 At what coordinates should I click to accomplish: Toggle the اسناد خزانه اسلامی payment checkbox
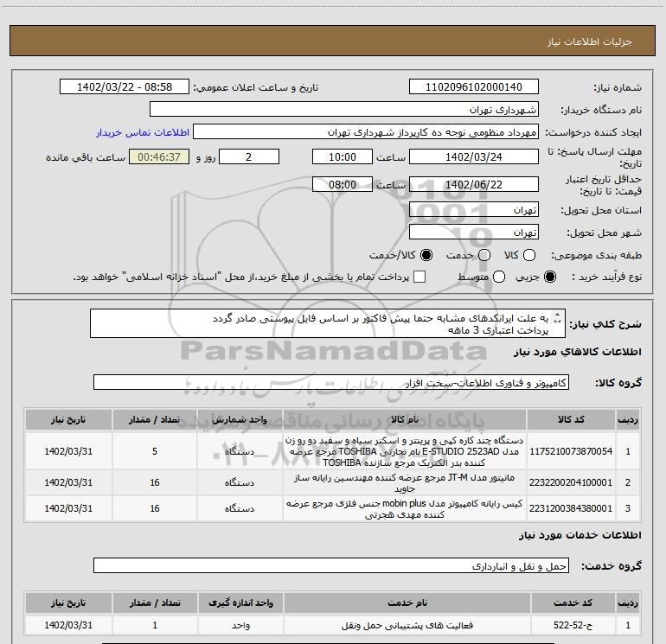(419, 277)
